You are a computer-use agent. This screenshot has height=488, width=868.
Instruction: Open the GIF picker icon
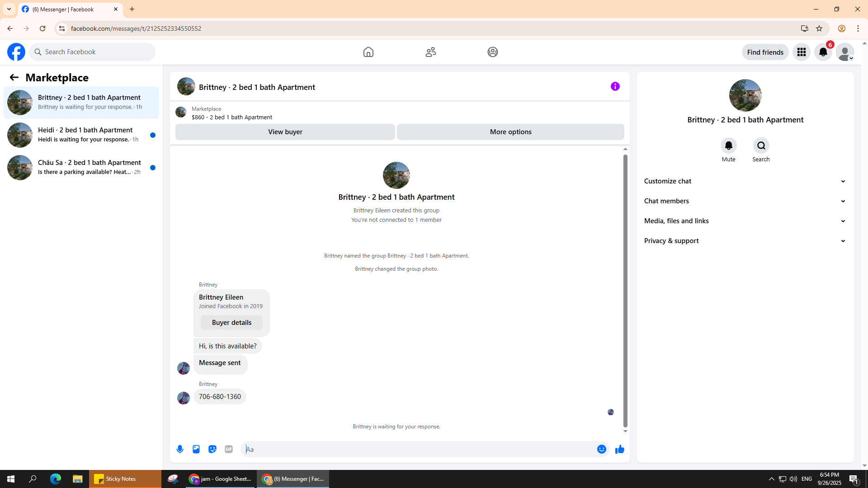pos(229,449)
